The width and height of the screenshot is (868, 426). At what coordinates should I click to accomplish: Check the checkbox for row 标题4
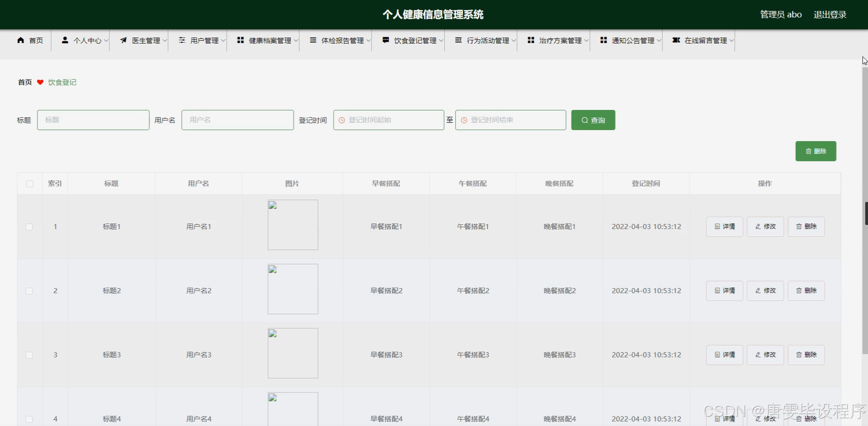tap(29, 419)
